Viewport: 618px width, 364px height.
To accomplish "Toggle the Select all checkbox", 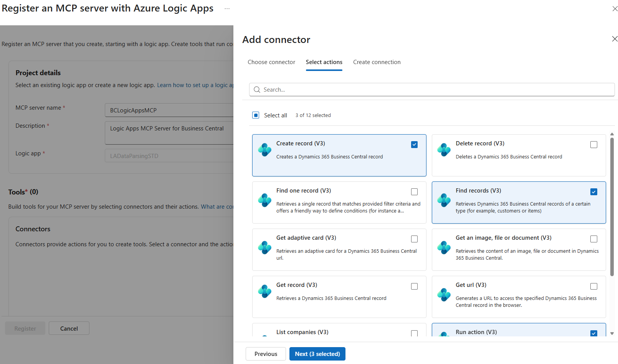I will [256, 115].
